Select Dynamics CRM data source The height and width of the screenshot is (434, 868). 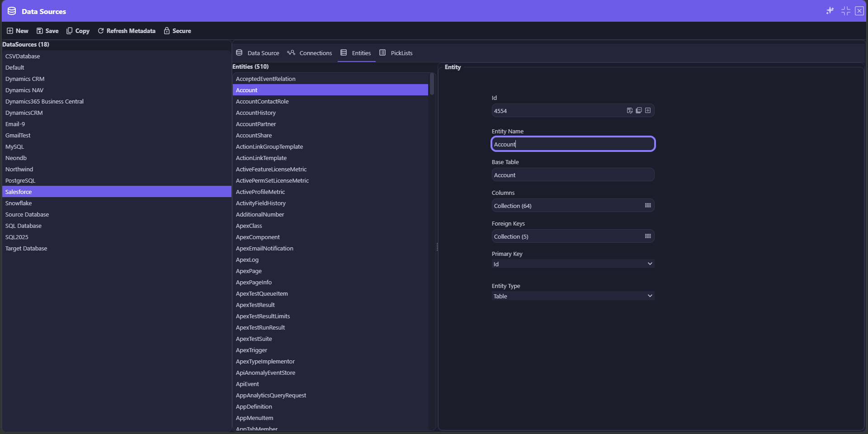point(117,79)
